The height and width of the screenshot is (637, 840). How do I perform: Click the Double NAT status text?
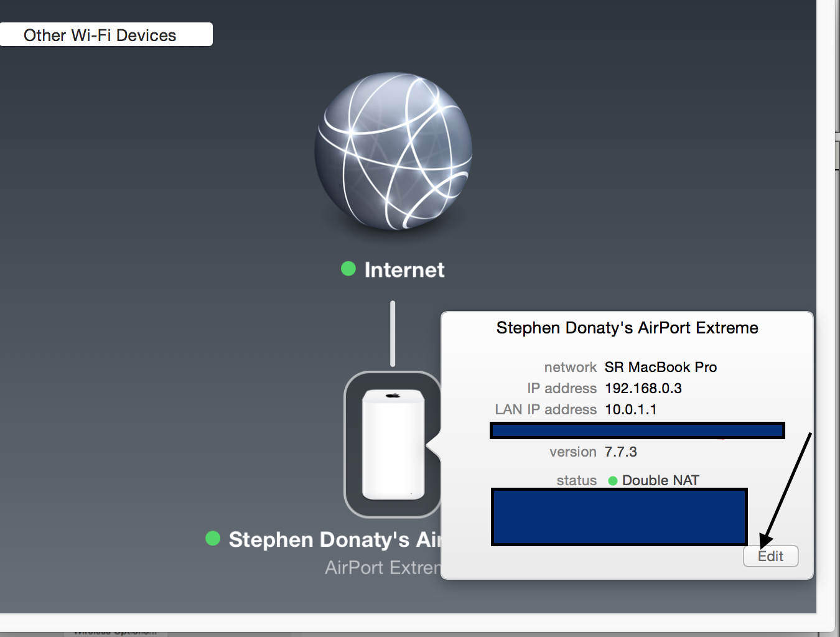click(661, 480)
